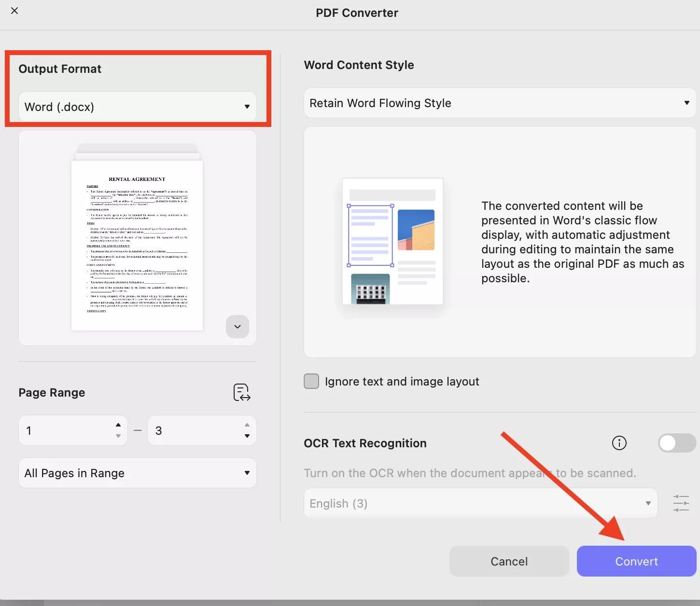Viewport: 700px width, 606px height.
Task: Open the Word Content Style dropdown
Action: coord(499,103)
